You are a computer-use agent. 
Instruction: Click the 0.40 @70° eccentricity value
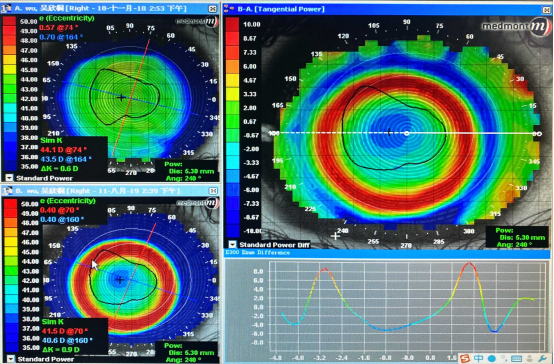[x=59, y=210]
